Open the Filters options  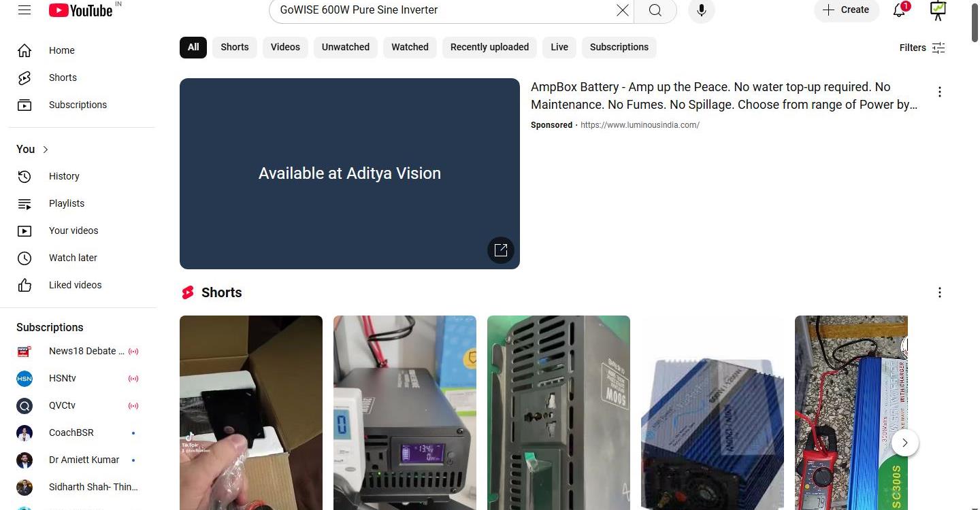point(922,48)
